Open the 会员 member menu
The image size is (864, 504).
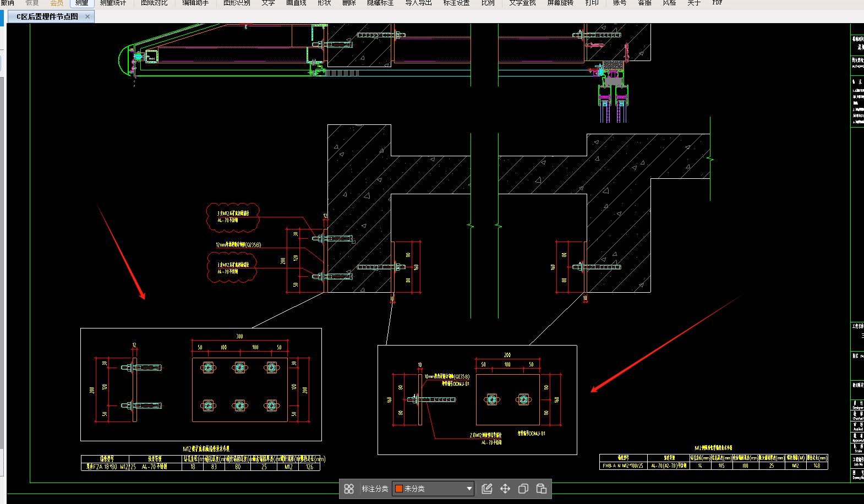click(57, 3)
